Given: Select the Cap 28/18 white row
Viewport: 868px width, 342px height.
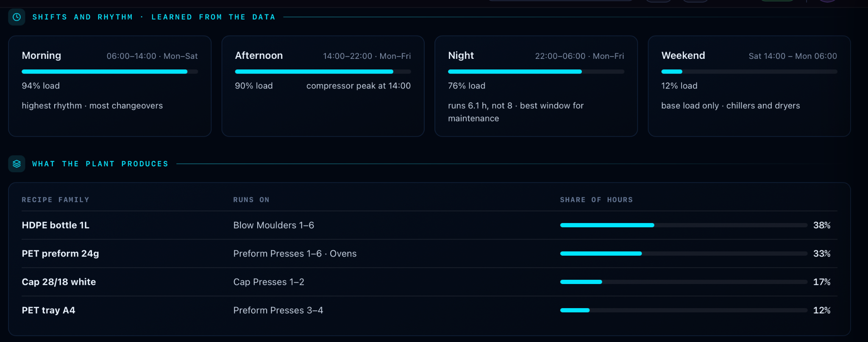Looking at the screenshot, I should point(429,282).
